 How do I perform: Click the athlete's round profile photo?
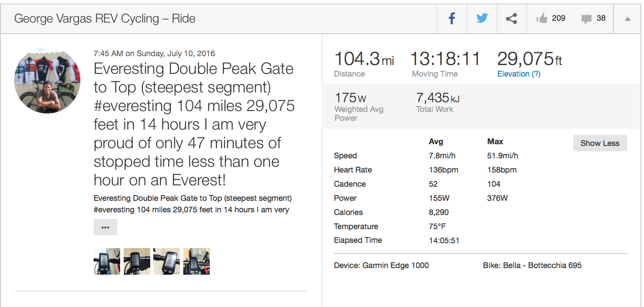point(47,81)
